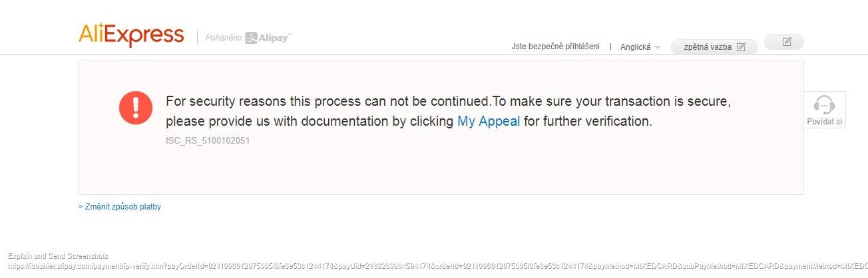Click error code ISC_RS_5100102051
This screenshot has height=278, width=868.
pos(208,141)
